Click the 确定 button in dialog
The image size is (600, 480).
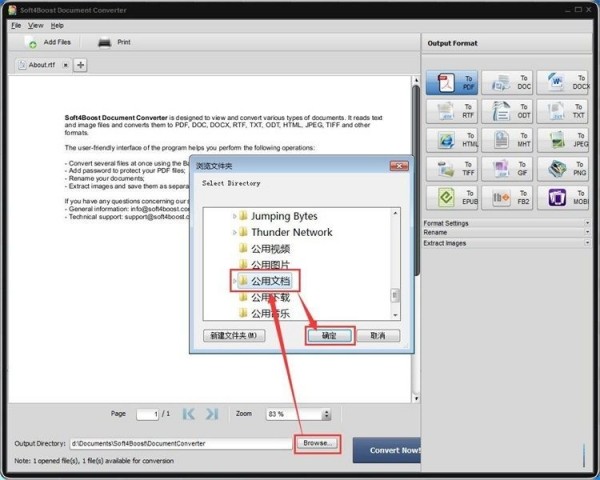pyautogui.click(x=329, y=336)
